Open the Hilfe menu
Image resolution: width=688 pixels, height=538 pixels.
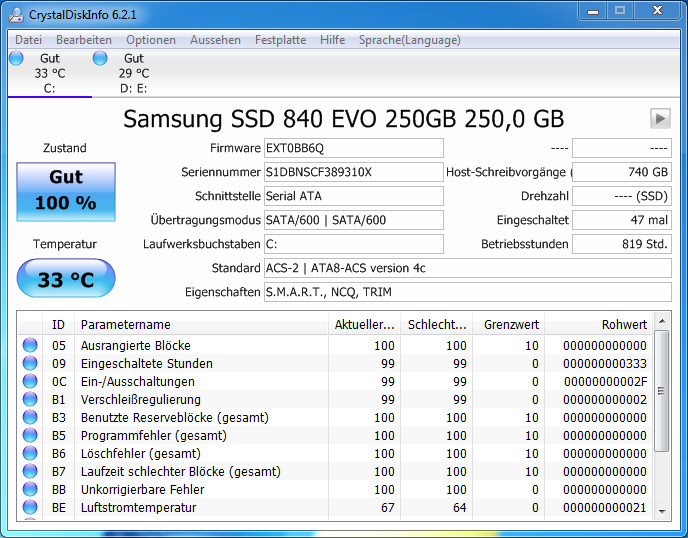pos(332,40)
